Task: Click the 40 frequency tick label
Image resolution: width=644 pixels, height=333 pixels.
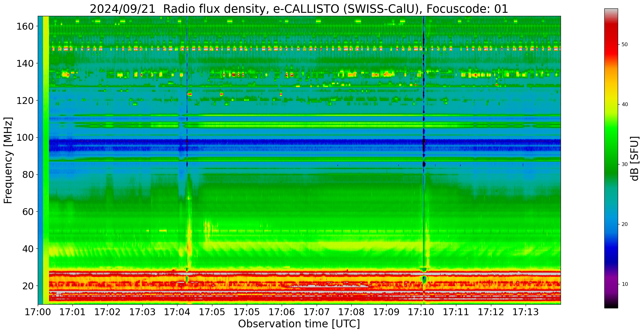Action: (27, 249)
